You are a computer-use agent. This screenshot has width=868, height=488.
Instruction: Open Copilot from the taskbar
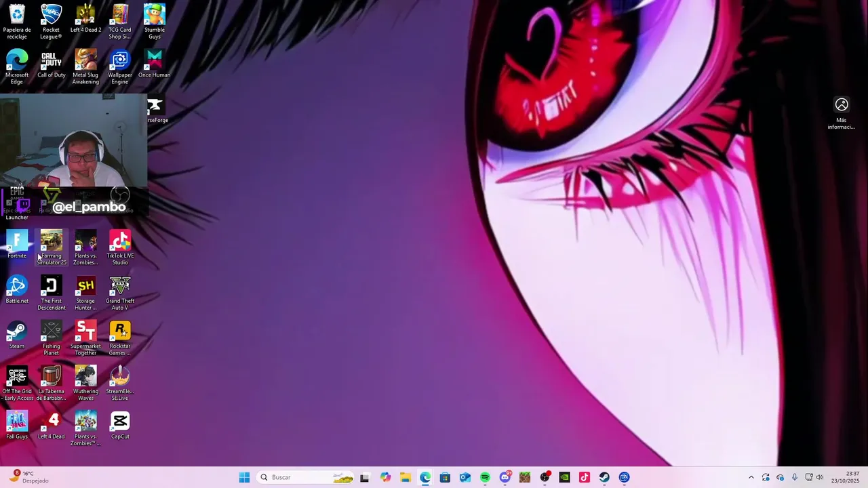tap(385, 477)
